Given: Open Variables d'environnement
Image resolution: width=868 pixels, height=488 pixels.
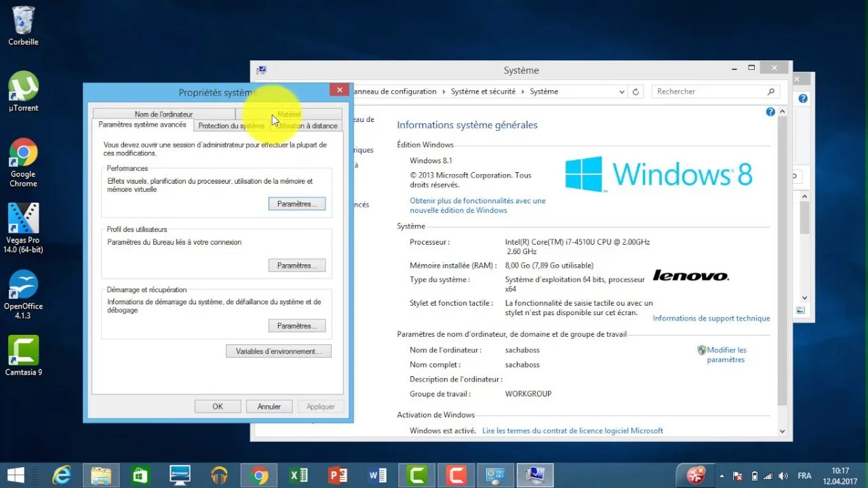Looking at the screenshot, I should (x=278, y=351).
